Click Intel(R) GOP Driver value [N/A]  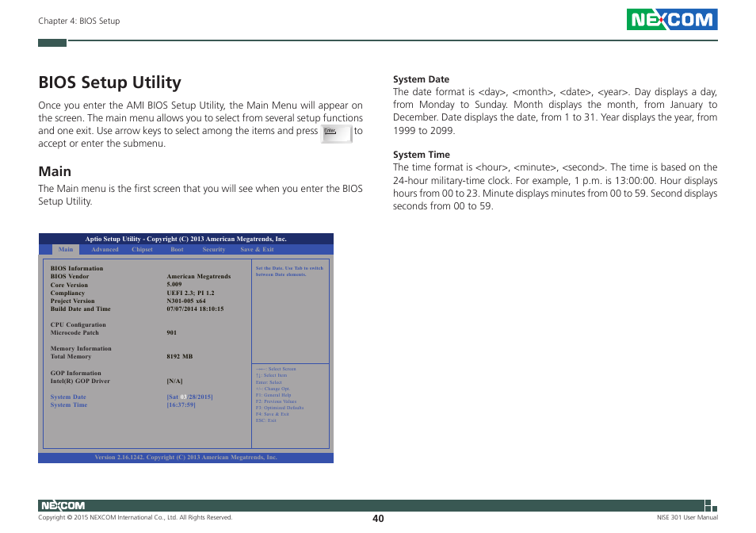[x=174, y=381]
